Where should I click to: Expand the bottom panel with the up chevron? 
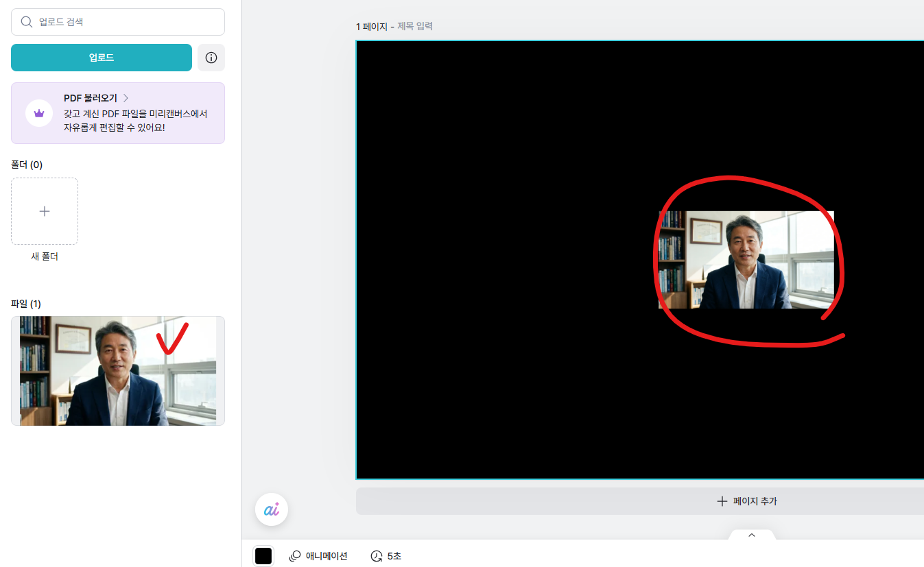752,535
